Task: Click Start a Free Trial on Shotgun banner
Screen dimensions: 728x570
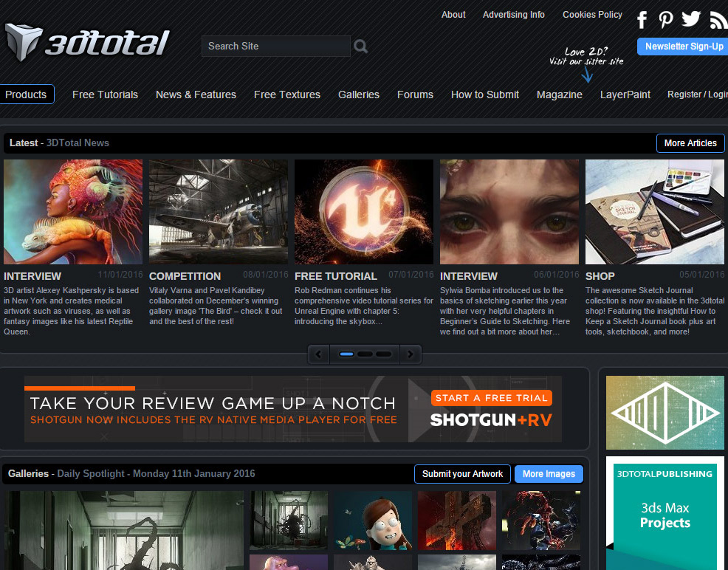Action: 492,398
